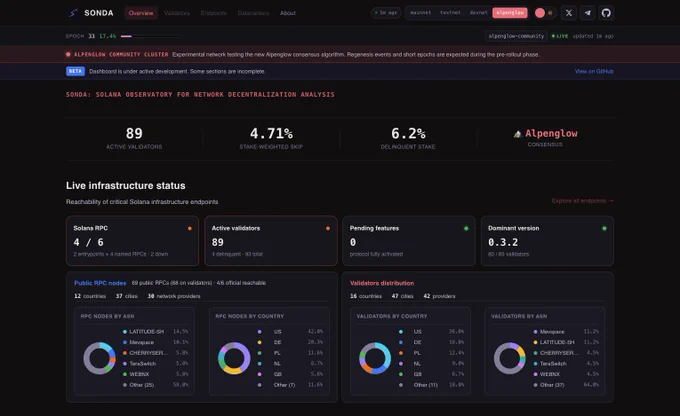Open the Overview tab
Viewport: 680px width, 416px height.
[141, 13]
